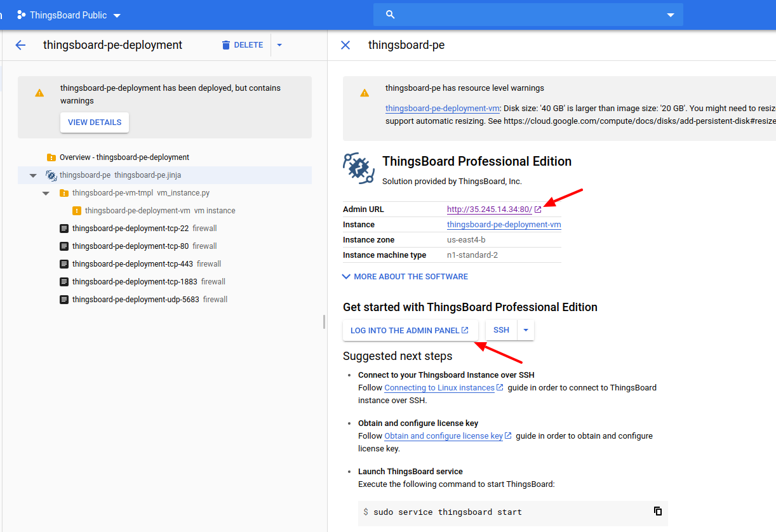Click the panel splitter handle

(x=324, y=322)
